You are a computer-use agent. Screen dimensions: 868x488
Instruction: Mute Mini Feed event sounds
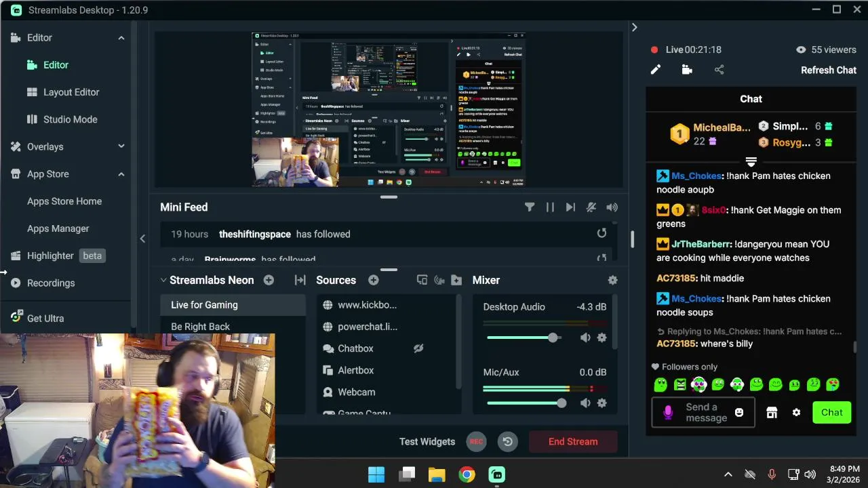click(612, 207)
